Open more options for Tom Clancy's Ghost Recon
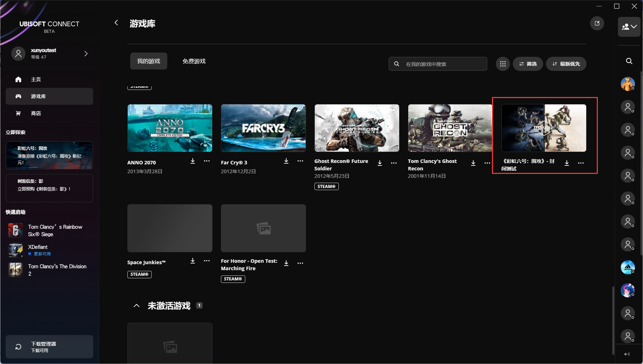Screen dimensions: 643x364 [487, 163]
